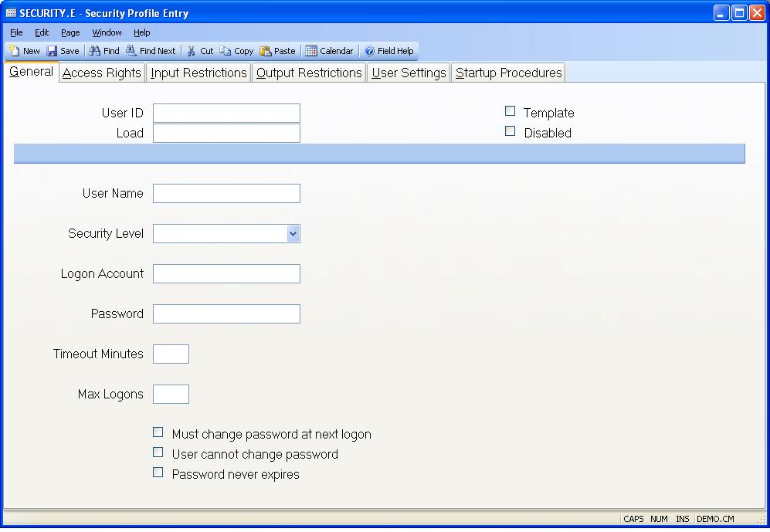
Task: Open the Calendar toolbar icon
Action: point(310,51)
